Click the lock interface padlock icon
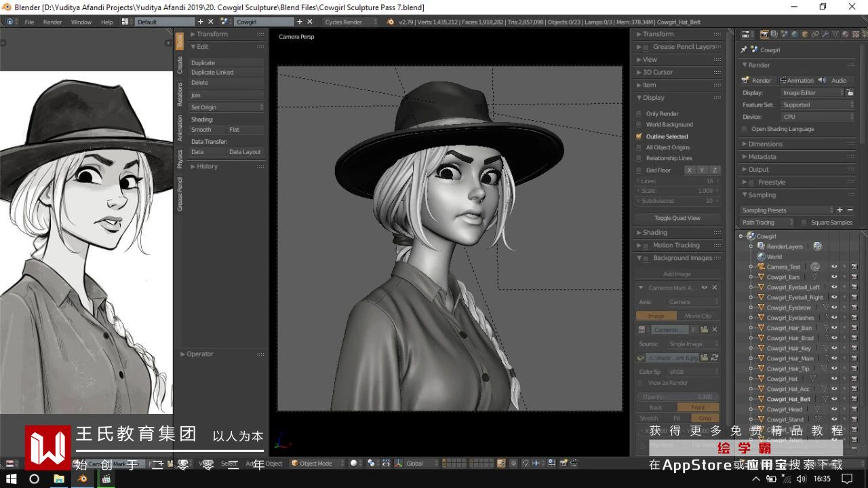Image resolution: width=868 pixels, height=488 pixels. click(850, 92)
